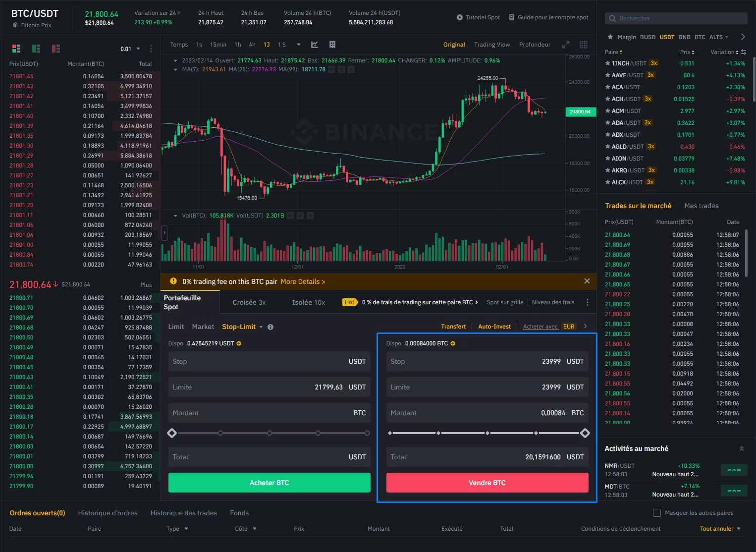Click the chart grid layout icon

332,45
